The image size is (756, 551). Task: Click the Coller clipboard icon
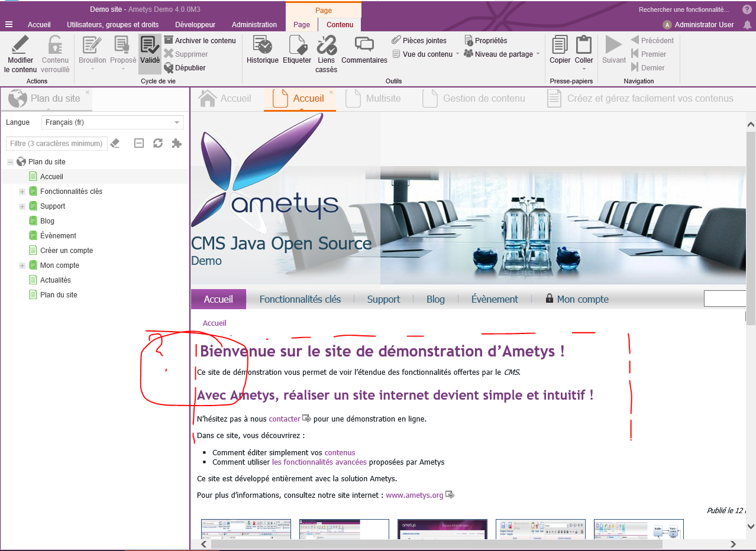pos(584,45)
